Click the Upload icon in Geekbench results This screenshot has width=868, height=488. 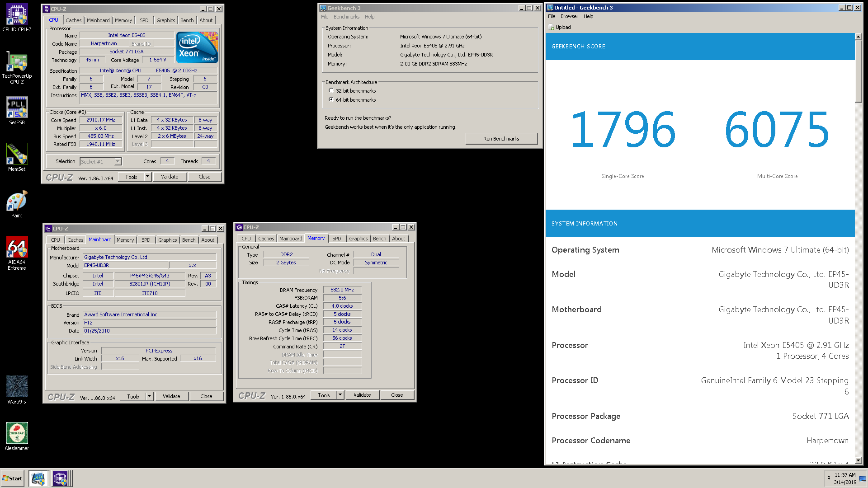coord(551,27)
